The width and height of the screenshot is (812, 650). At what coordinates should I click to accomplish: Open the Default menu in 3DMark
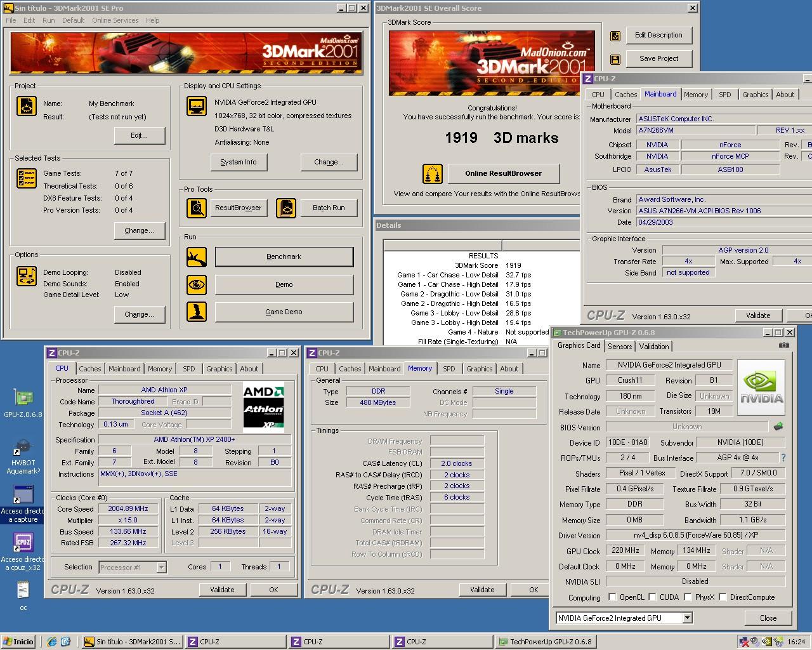coord(73,20)
